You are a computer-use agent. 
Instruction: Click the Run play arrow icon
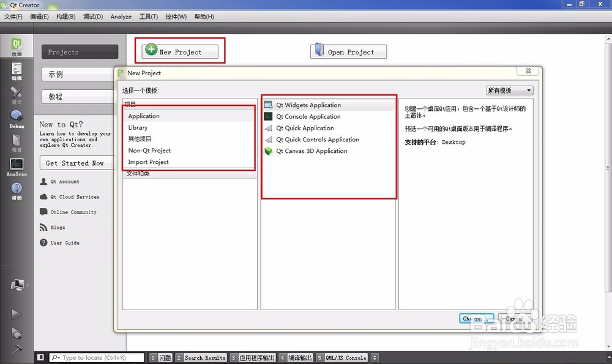click(x=17, y=314)
